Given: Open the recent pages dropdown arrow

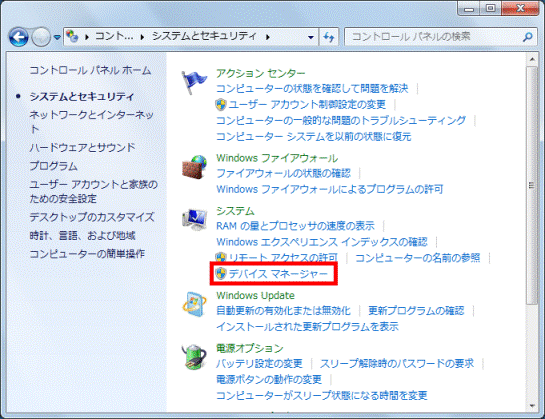Looking at the screenshot, I should 57,37.
